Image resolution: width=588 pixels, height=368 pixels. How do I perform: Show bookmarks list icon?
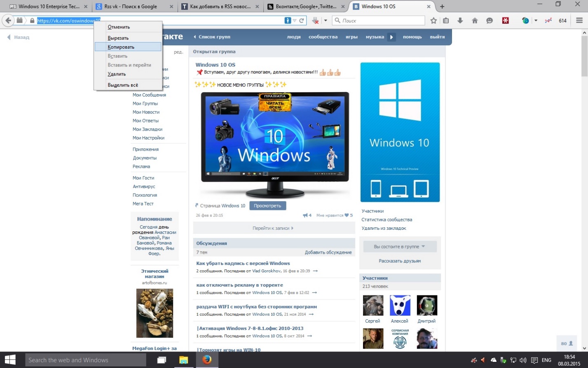point(446,21)
